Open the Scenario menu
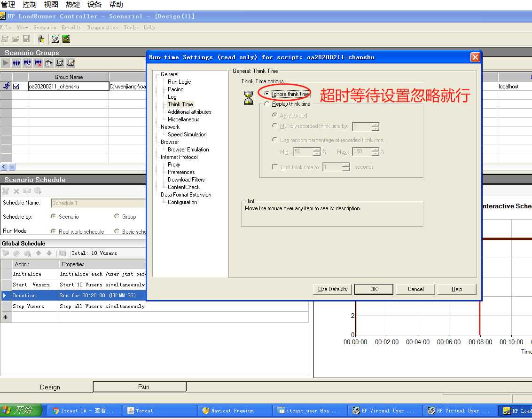 (x=45, y=27)
